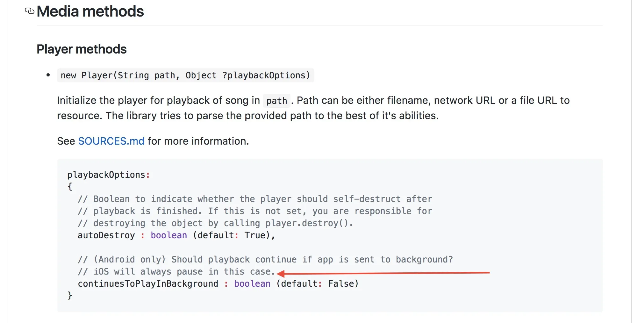Click the Media methods heading

pyautogui.click(x=90, y=11)
